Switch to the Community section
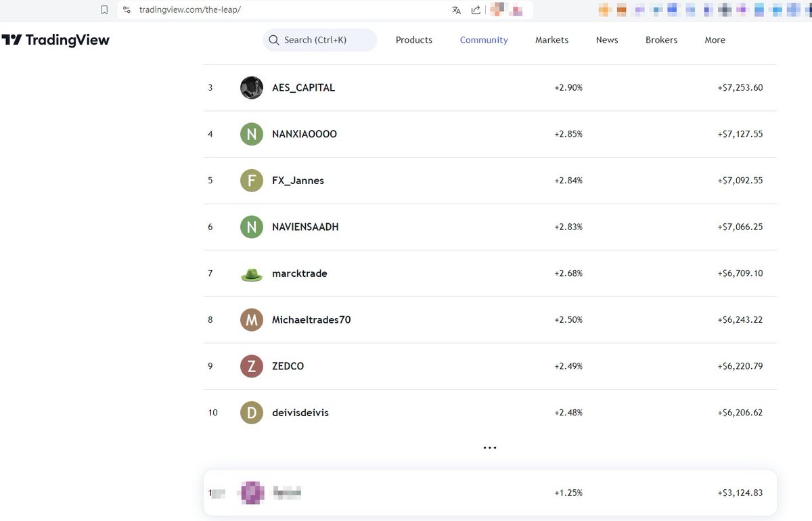The height and width of the screenshot is (521, 812). pos(483,40)
